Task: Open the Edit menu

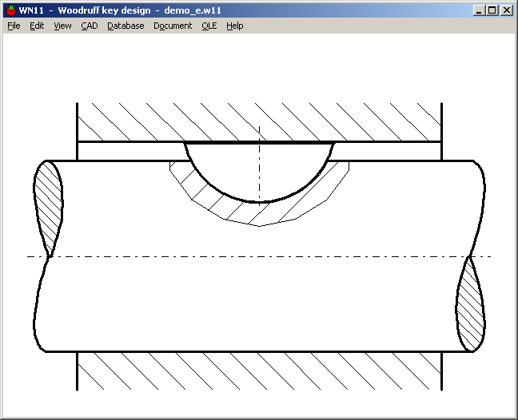Action: coord(37,26)
